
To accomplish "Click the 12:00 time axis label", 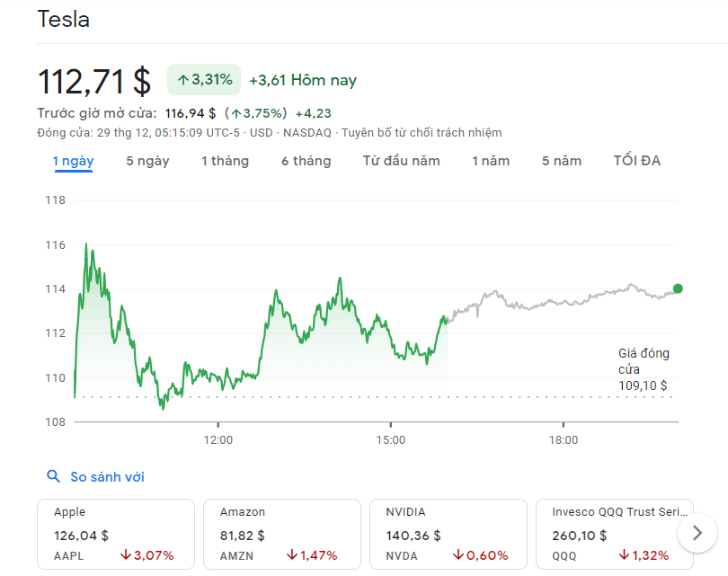I will (x=218, y=440).
